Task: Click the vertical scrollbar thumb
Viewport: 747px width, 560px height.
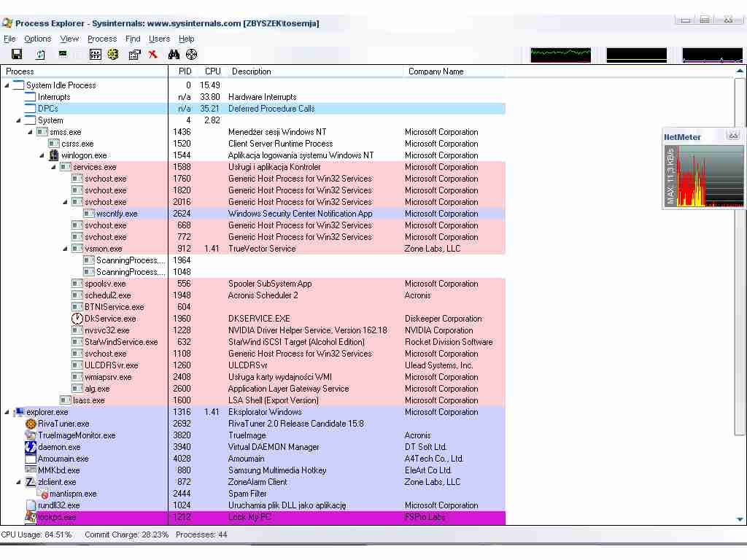Action: (x=740, y=257)
